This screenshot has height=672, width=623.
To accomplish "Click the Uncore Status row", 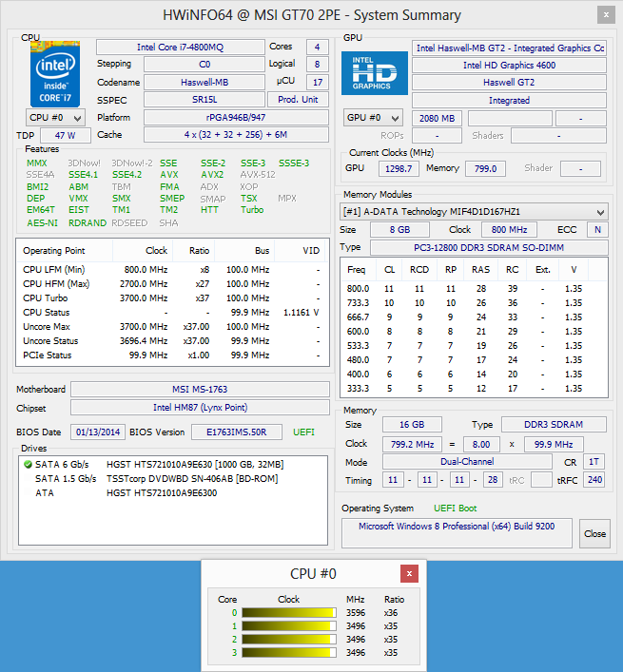I will click(172, 340).
